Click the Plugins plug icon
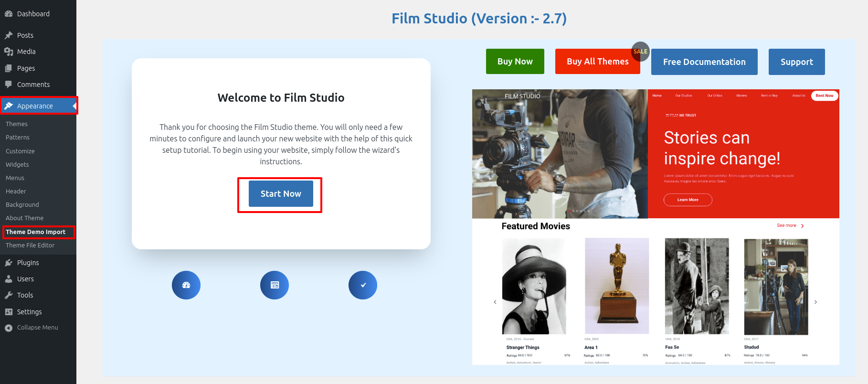 (x=9, y=263)
